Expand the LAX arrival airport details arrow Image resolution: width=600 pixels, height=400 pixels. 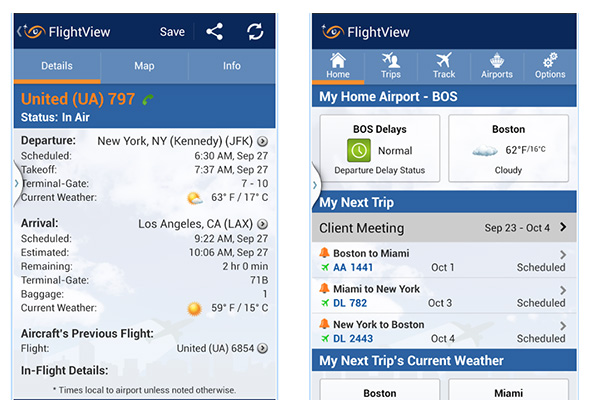[262, 224]
